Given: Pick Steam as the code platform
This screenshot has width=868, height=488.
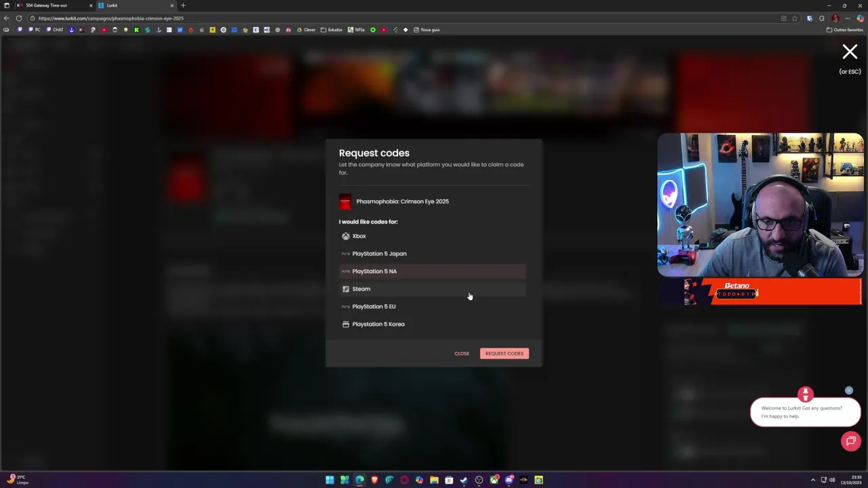Looking at the screenshot, I should [433, 289].
